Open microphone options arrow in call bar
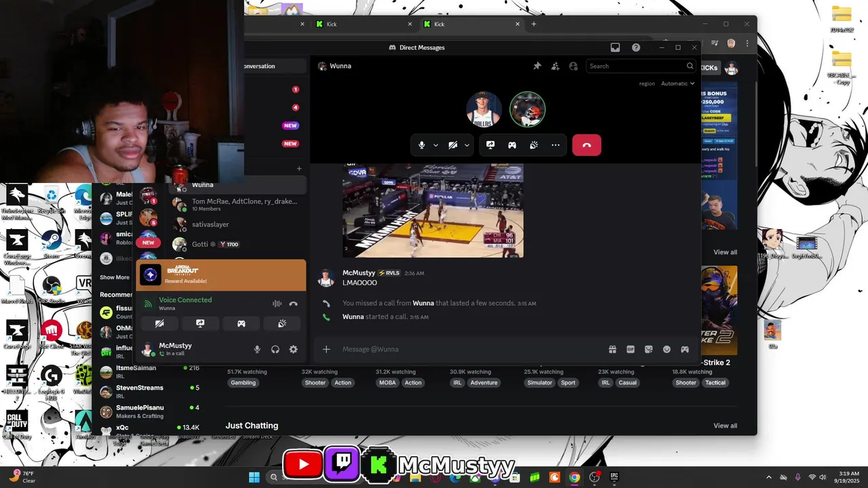 coord(435,145)
